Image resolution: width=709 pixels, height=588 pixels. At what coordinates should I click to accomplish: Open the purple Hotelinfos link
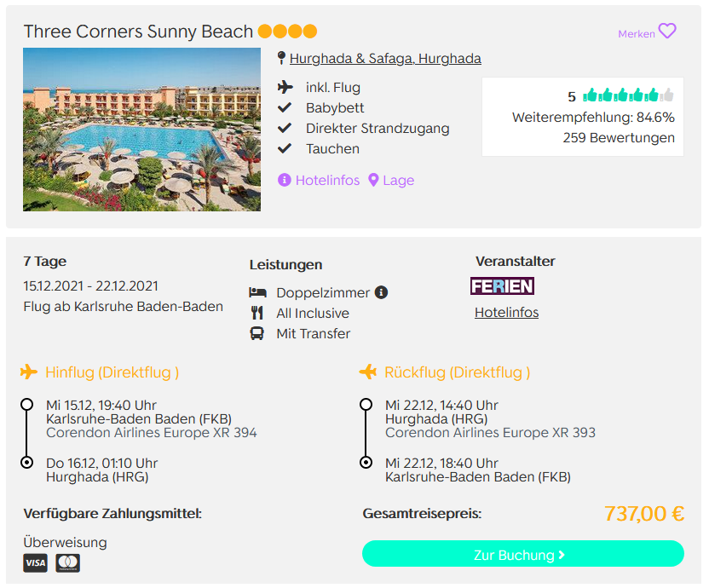pos(322,181)
